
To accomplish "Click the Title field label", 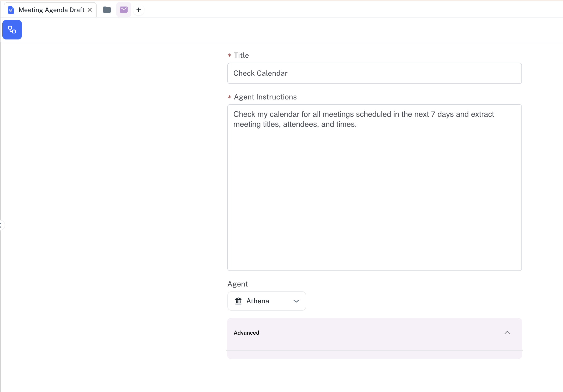I will 241,55.
